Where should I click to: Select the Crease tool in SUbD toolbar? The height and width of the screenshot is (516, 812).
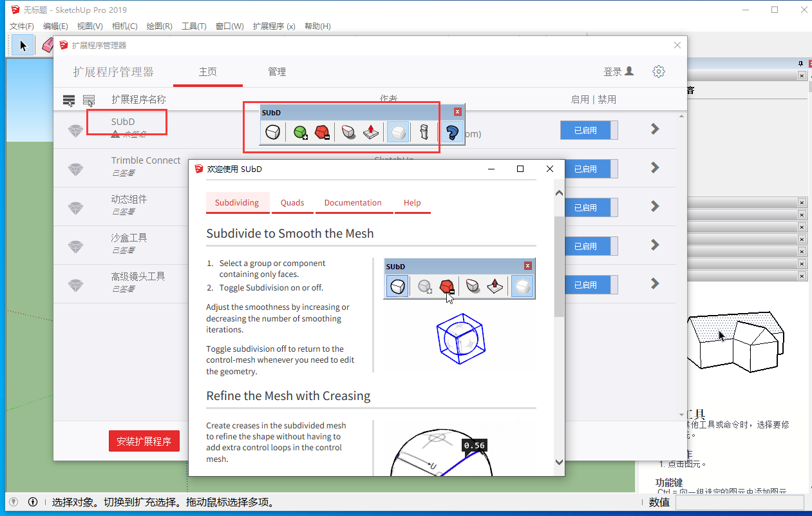[348, 133]
